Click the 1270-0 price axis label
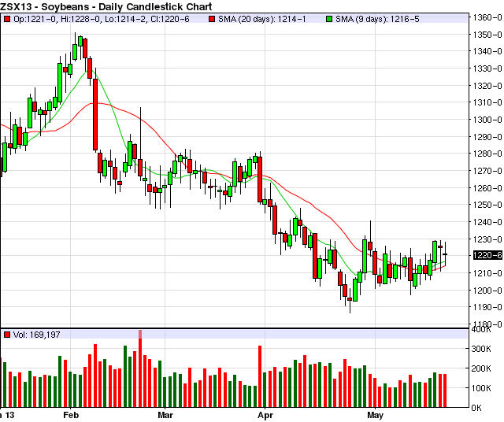This screenshot has height=422, width=504. tap(487, 171)
